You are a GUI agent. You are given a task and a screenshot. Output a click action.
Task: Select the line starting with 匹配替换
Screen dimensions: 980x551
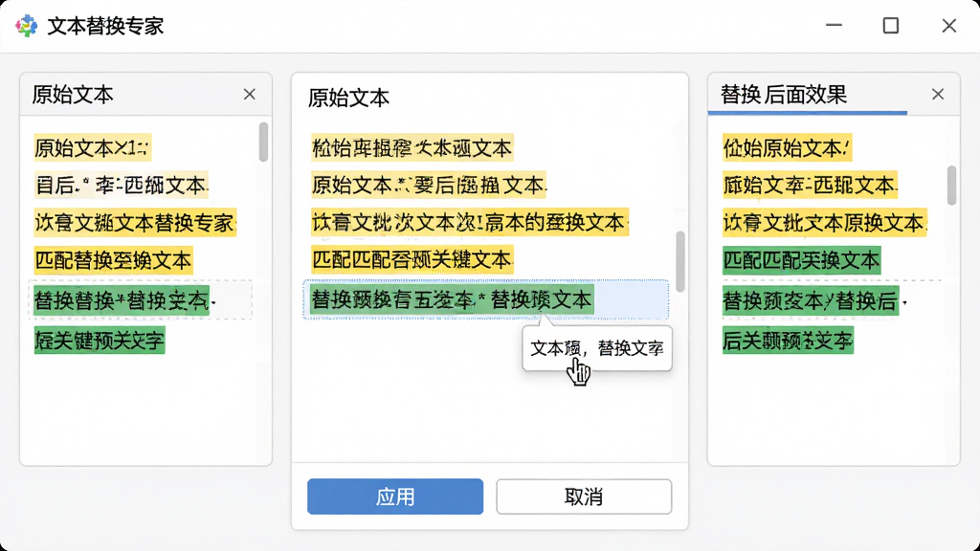[x=113, y=260]
